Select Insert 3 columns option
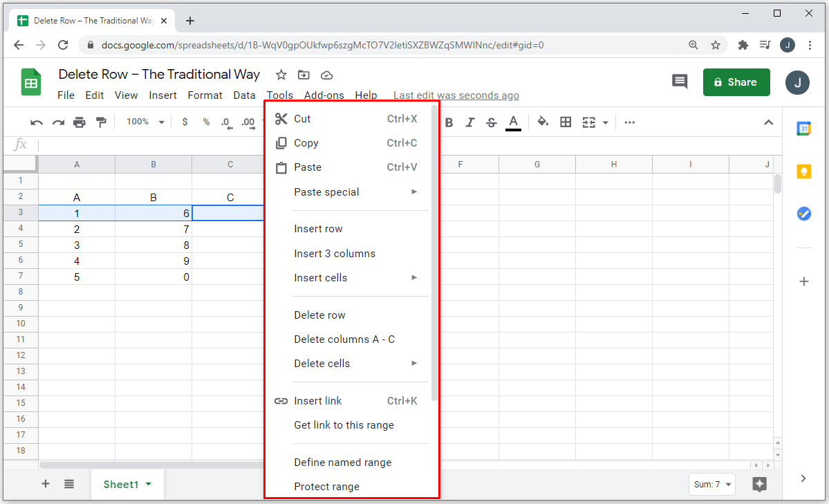This screenshot has width=829, height=504. (x=335, y=254)
